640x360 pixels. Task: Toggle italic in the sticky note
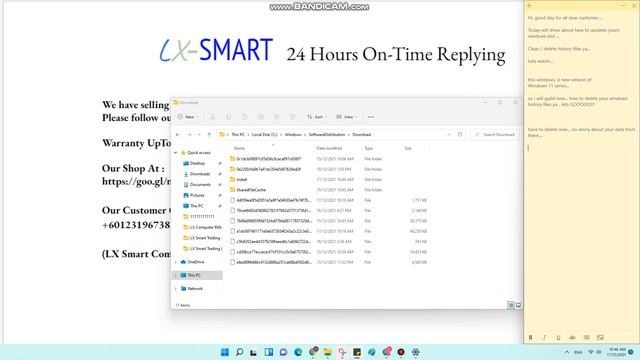pyautogui.click(x=544, y=338)
